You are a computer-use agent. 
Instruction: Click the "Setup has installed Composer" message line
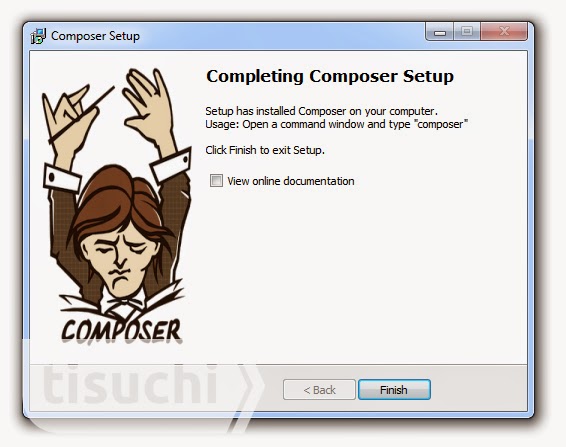[x=321, y=111]
